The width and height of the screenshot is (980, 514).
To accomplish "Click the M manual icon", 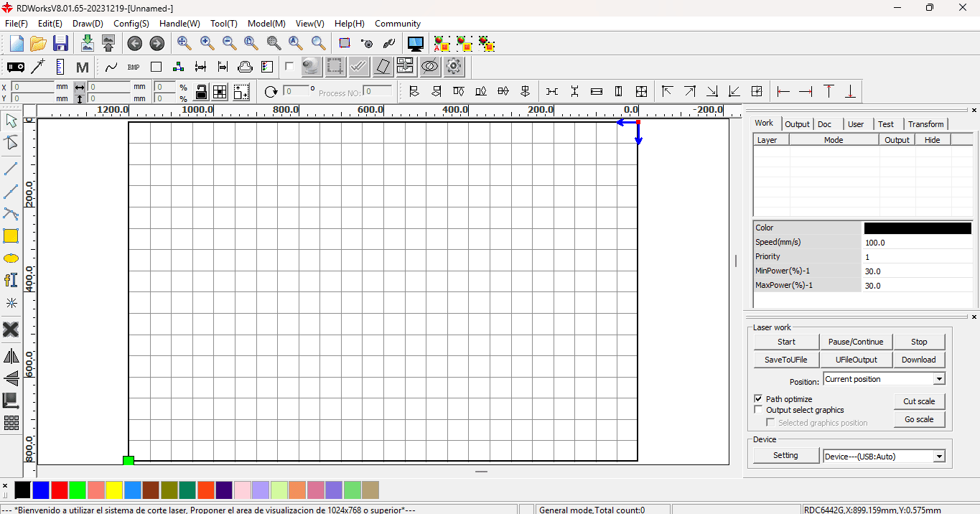I will [83, 67].
